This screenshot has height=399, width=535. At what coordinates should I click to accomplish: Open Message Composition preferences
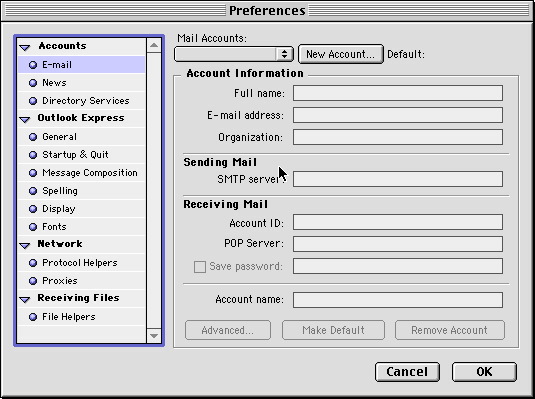[82, 173]
